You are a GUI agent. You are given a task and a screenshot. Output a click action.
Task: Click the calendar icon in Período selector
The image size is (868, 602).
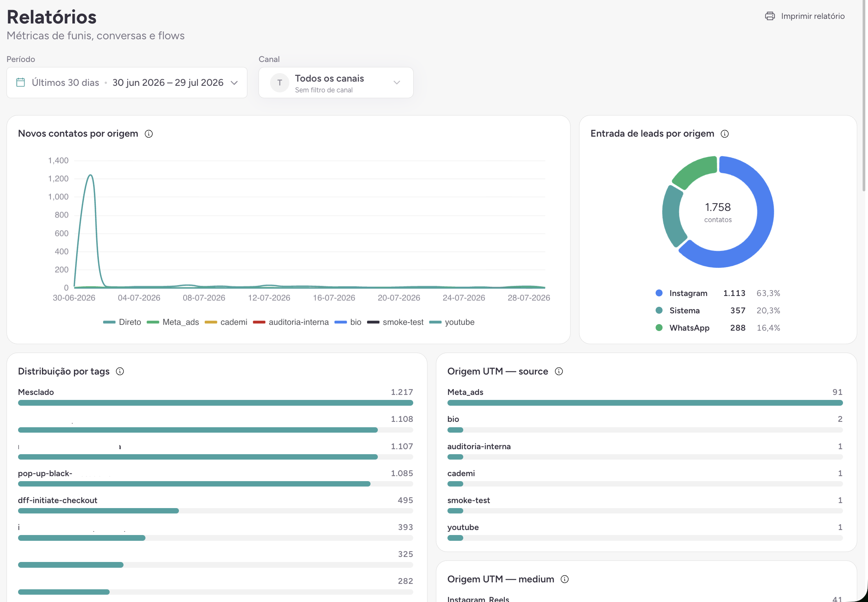[x=21, y=82]
